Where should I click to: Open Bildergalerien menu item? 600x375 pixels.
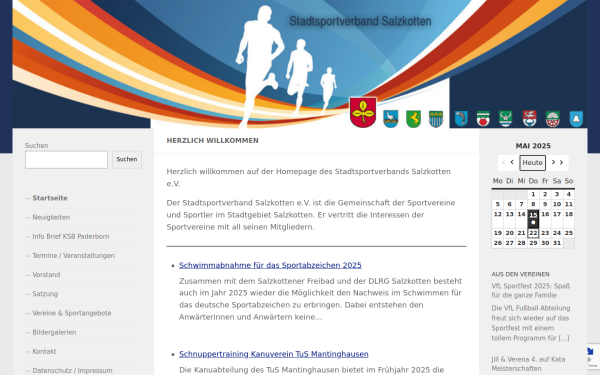pyautogui.click(x=54, y=332)
